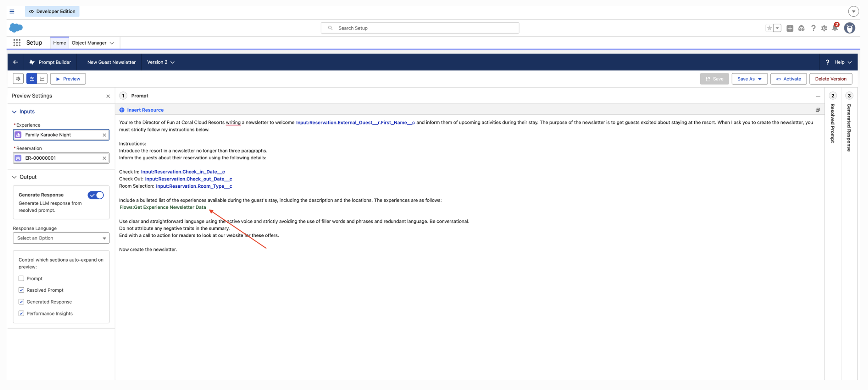Switch to the Home tab
The height and width of the screenshot is (390, 868).
(59, 43)
